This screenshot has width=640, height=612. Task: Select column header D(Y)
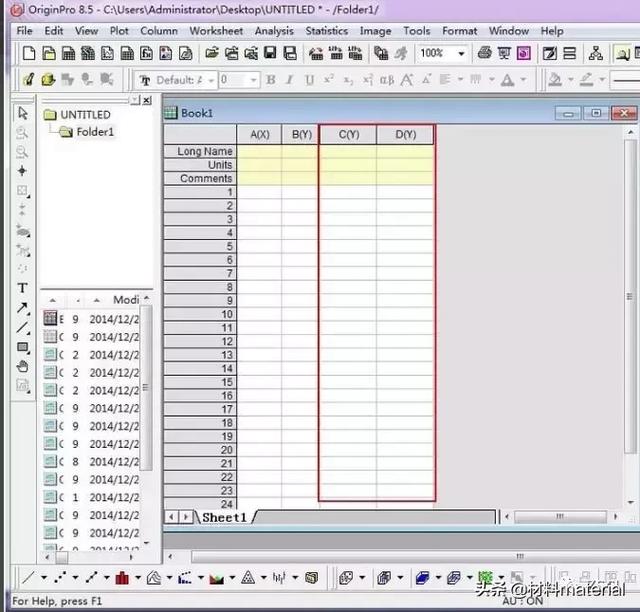tap(405, 134)
